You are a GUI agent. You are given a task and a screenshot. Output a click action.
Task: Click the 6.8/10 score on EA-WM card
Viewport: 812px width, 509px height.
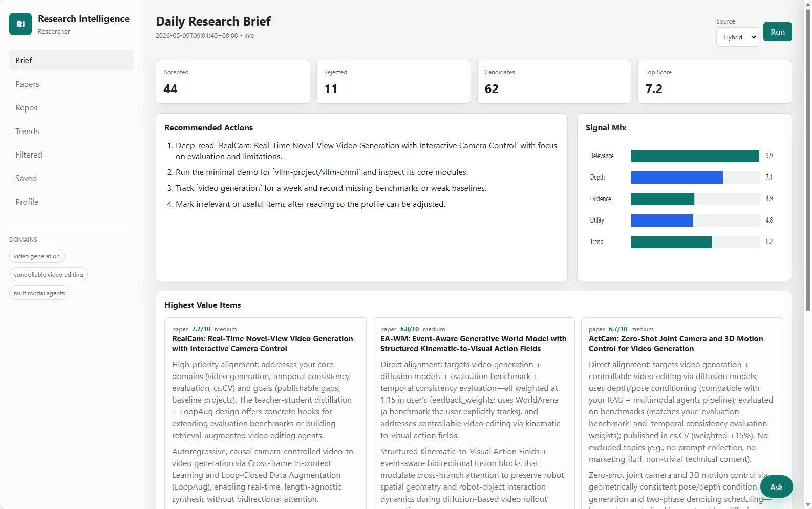(410, 329)
